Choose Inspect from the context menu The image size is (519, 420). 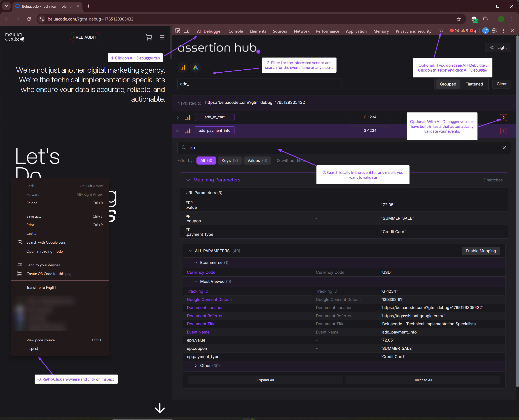pos(32,348)
